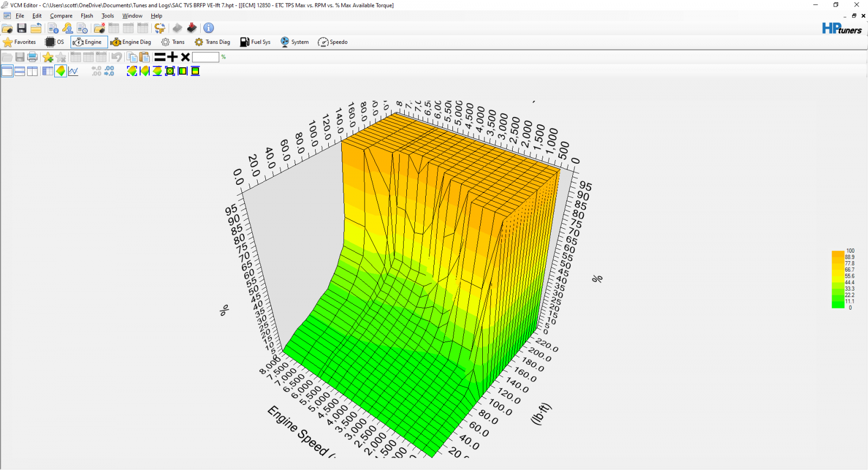Click the second 3D surface side-view icon

coord(144,71)
